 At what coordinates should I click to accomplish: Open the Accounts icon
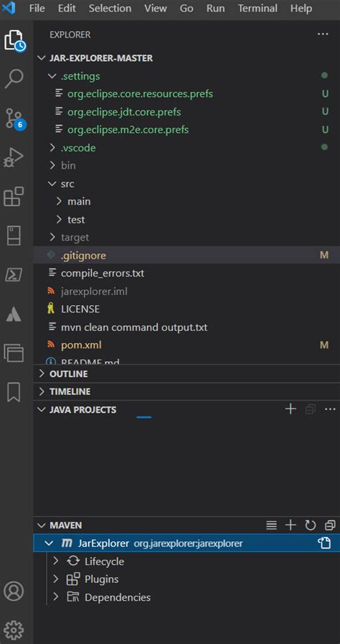[x=14, y=591]
